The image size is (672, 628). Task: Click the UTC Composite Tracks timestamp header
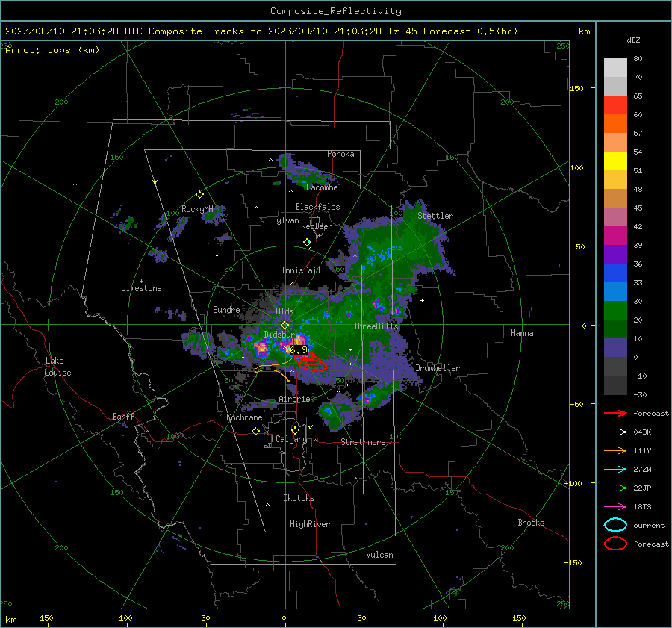click(x=261, y=31)
